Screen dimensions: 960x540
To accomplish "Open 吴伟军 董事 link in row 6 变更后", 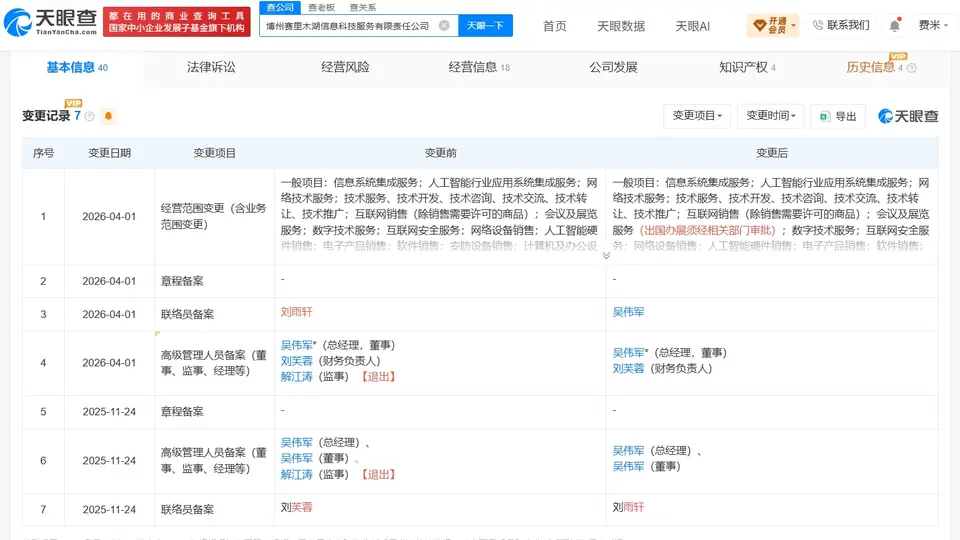I will pyautogui.click(x=628, y=467).
